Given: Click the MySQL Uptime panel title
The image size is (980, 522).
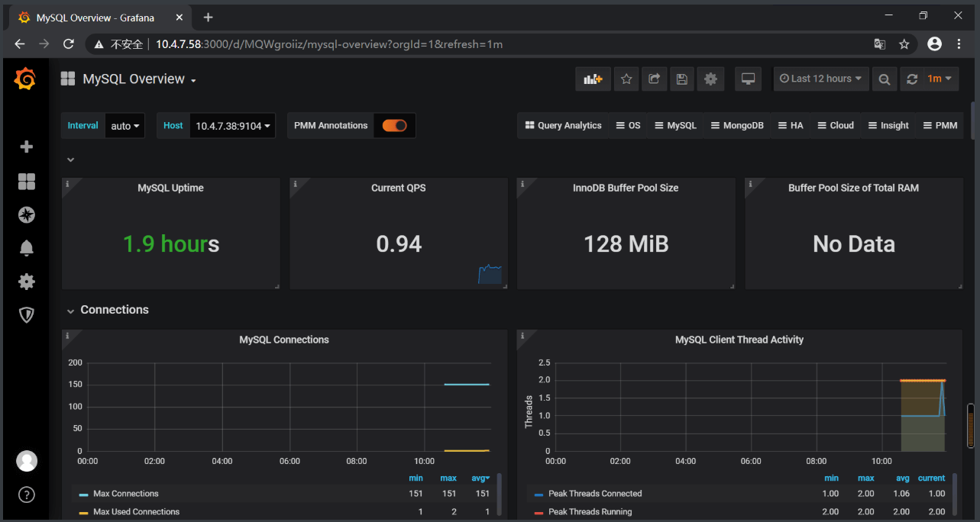Looking at the screenshot, I should point(170,188).
